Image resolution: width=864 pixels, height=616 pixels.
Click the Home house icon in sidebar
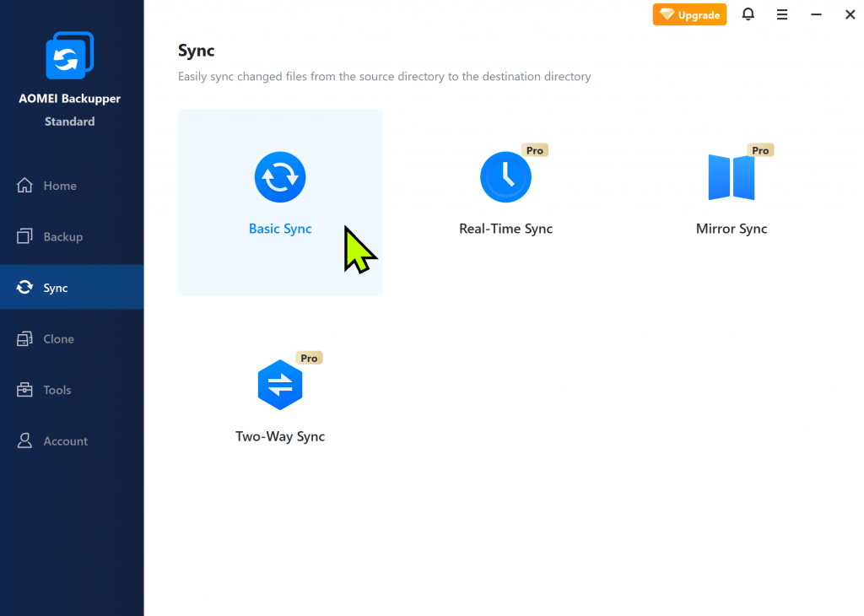click(25, 186)
